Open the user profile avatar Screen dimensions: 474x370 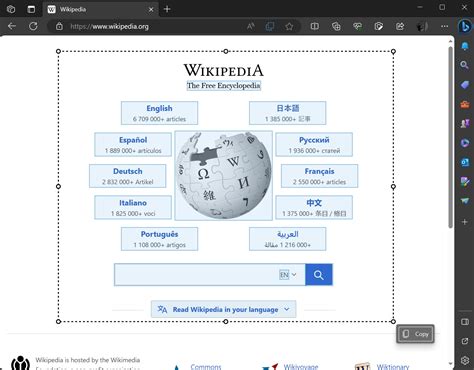coord(422,26)
